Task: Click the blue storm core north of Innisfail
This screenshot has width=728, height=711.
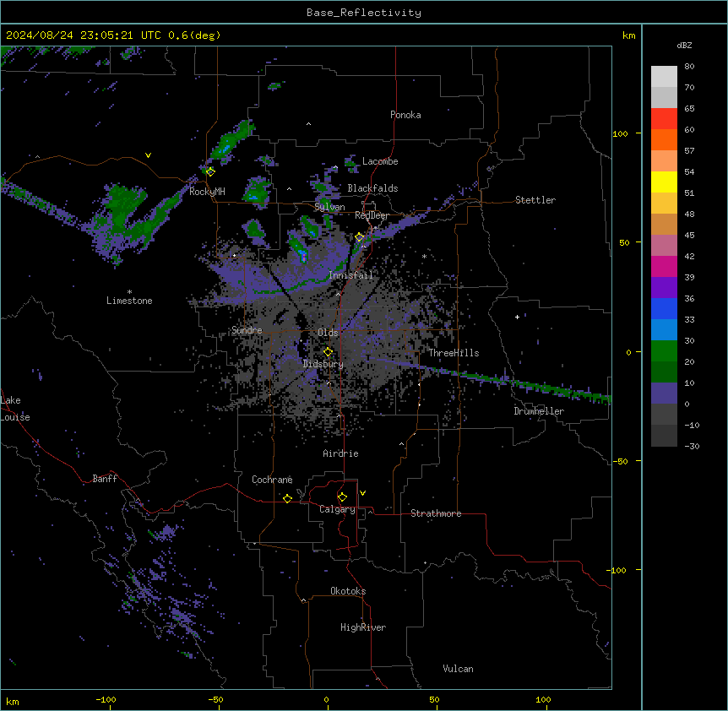Action: pyautogui.click(x=303, y=254)
